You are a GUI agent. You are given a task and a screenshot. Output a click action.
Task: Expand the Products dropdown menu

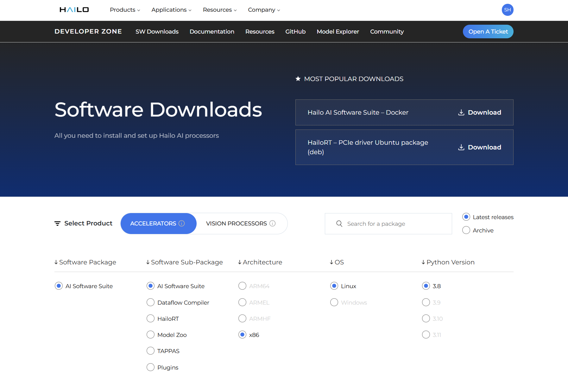[x=125, y=10]
